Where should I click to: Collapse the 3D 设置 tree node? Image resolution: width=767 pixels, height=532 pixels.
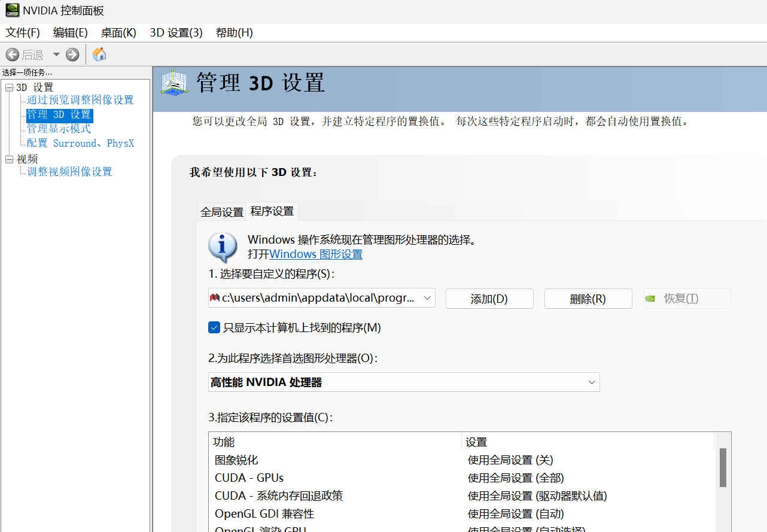[x=9, y=88]
